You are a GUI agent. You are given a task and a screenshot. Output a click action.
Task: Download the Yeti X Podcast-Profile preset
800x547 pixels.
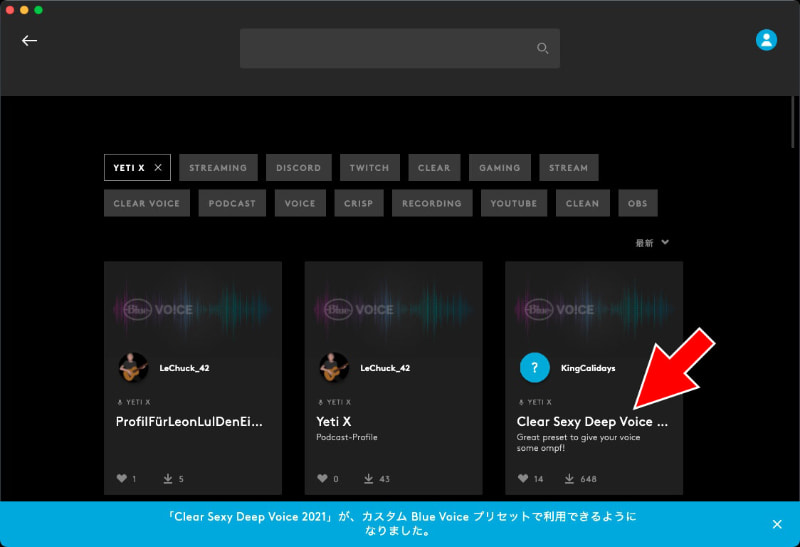368,478
